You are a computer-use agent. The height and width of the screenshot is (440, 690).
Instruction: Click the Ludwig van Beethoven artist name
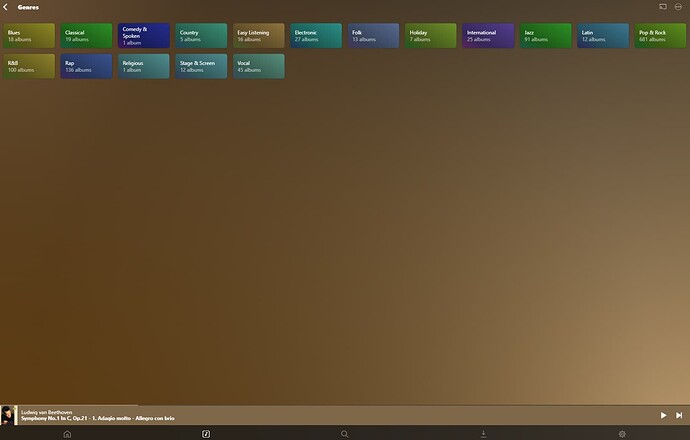click(47, 412)
